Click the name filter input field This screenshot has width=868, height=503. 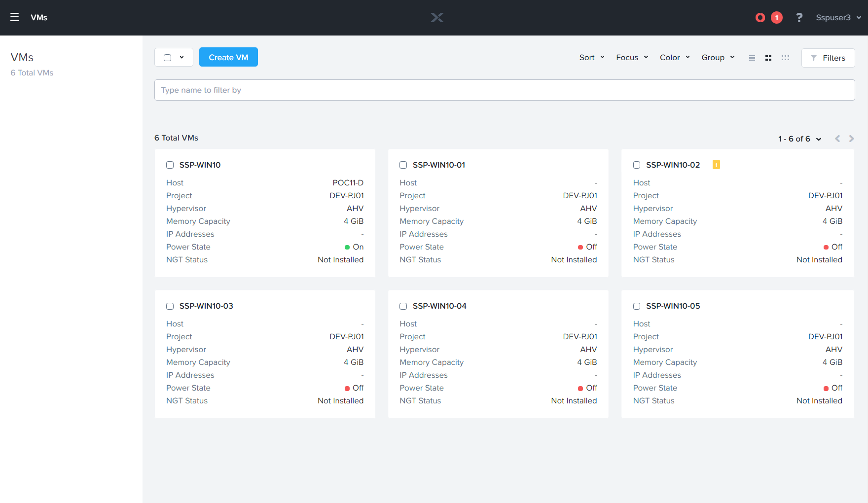click(504, 90)
